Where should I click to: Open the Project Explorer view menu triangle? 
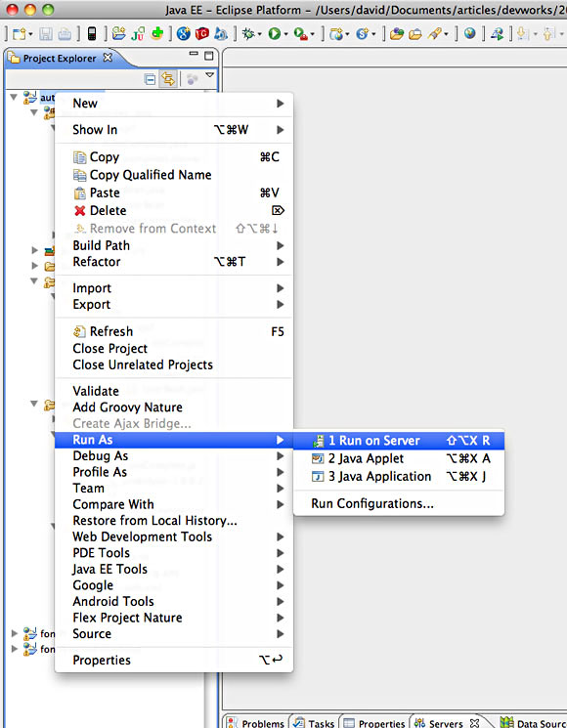[x=210, y=74]
